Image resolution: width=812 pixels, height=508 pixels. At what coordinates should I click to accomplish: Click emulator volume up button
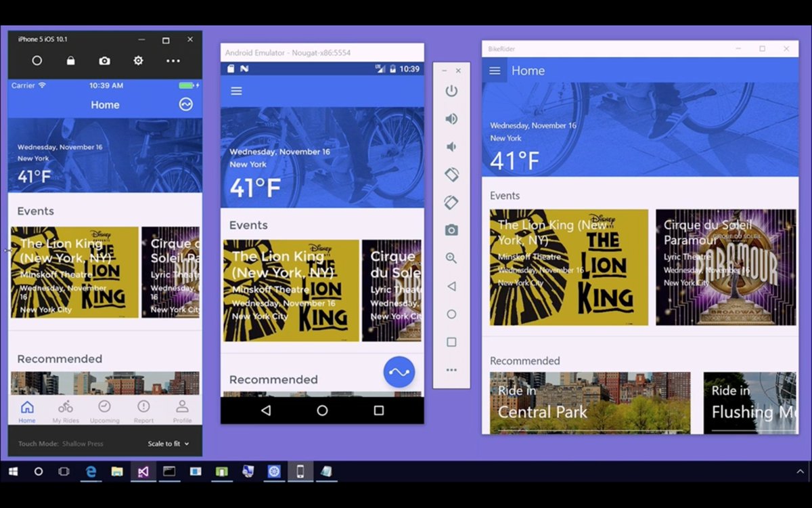click(x=451, y=119)
